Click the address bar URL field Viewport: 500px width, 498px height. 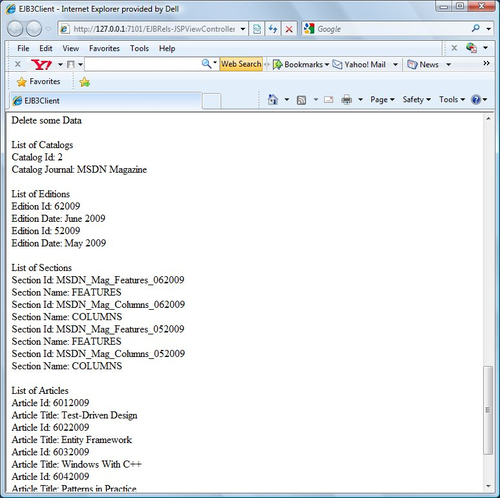tap(154, 29)
